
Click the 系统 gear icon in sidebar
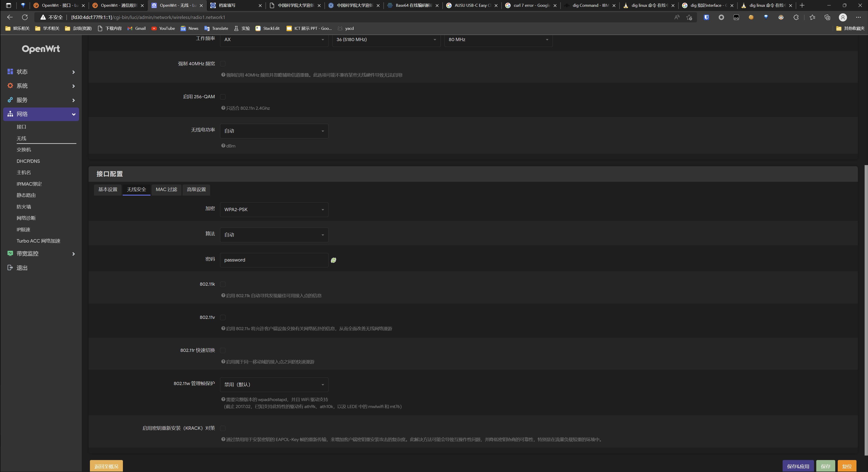pyautogui.click(x=10, y=86)
